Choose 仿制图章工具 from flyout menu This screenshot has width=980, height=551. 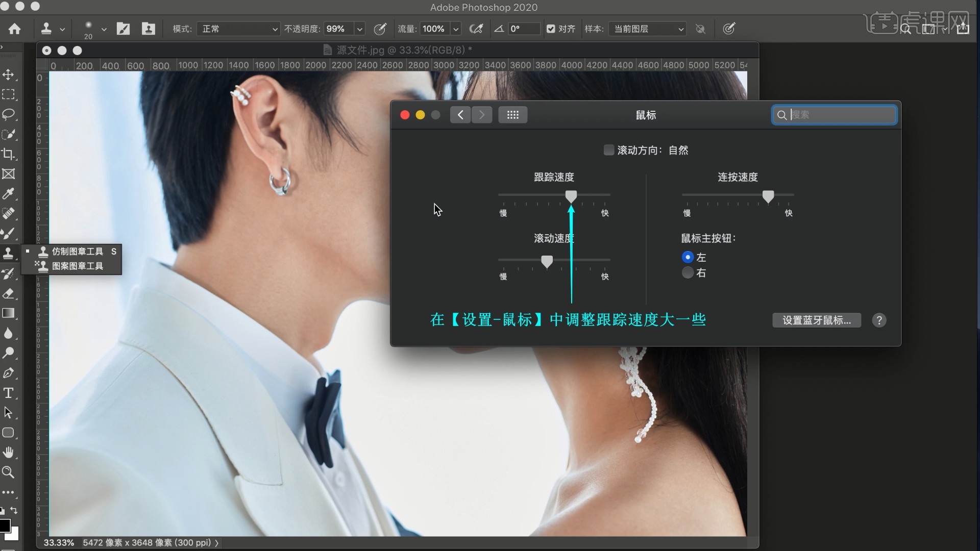[x=77, y=252]
